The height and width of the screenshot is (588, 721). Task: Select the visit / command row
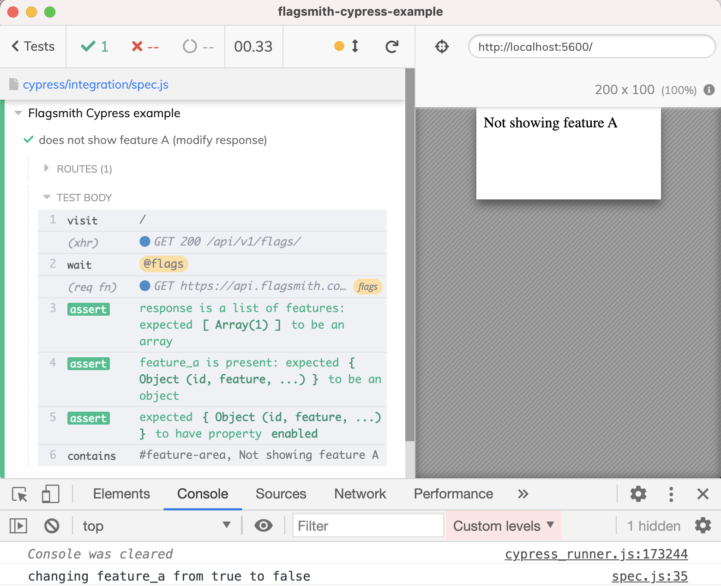pyautogui.click(x=212, y=220)
